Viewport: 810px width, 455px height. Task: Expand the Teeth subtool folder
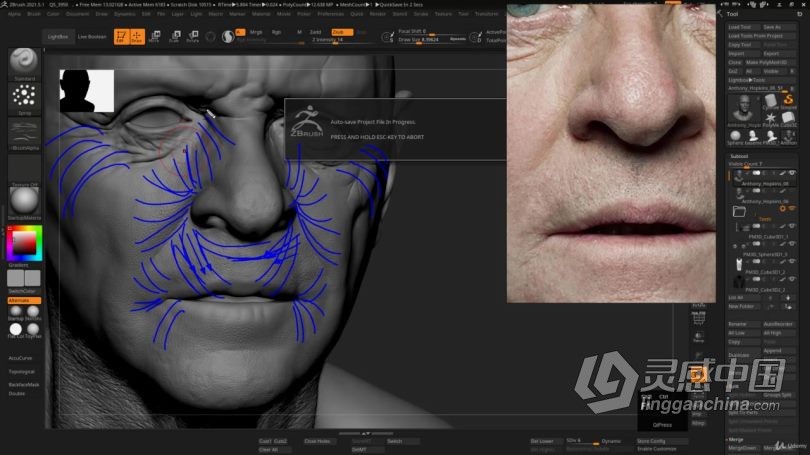point(739,211)
